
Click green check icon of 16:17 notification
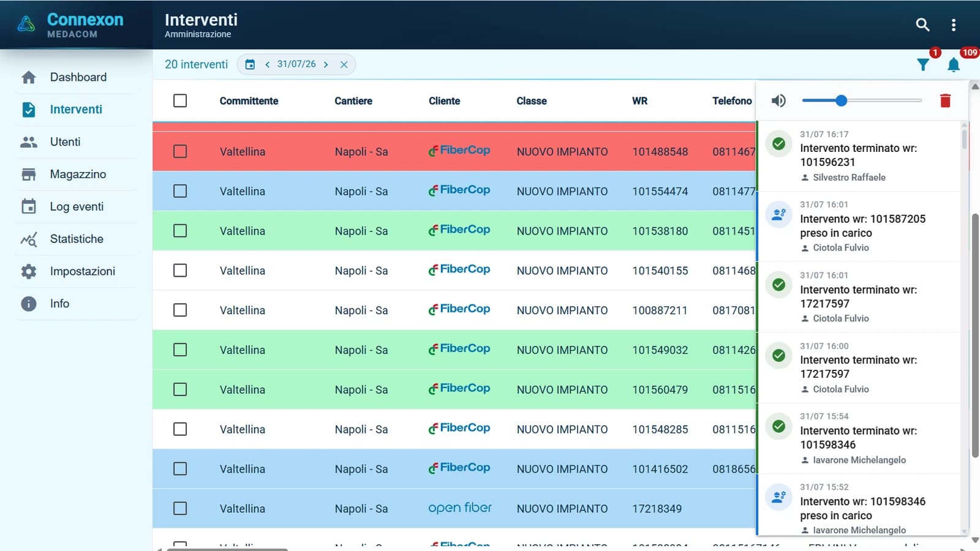pos(778,144)
